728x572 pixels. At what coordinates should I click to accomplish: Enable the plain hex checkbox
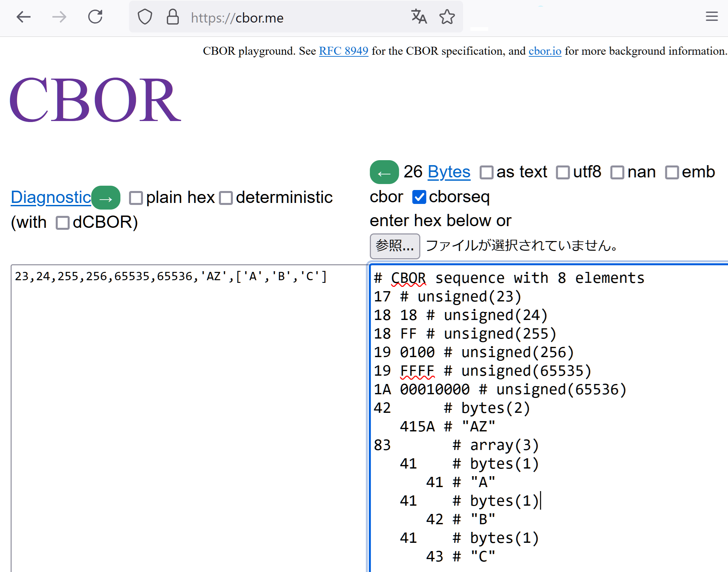pyautogui.click(x=136, y=198)
